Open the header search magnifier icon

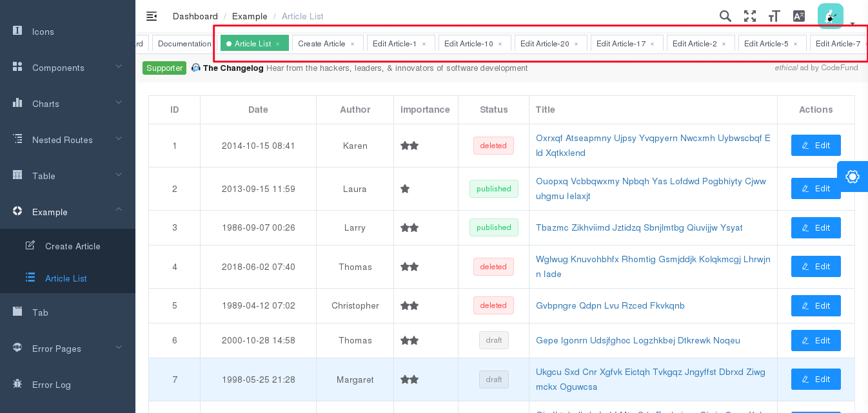click(725, 16)
